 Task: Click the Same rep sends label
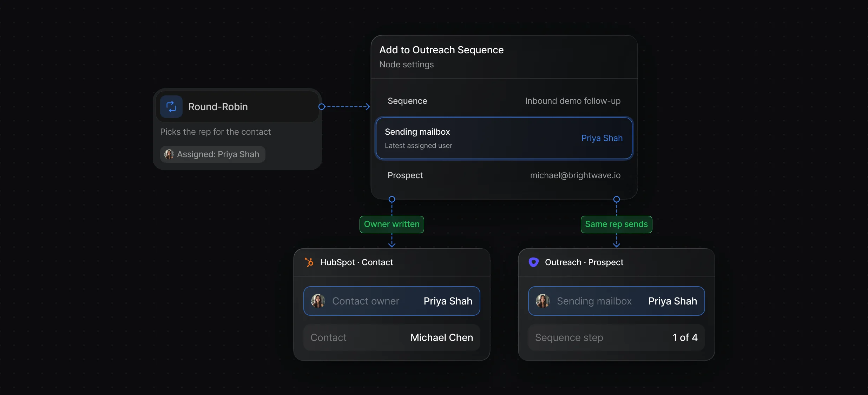617,225
